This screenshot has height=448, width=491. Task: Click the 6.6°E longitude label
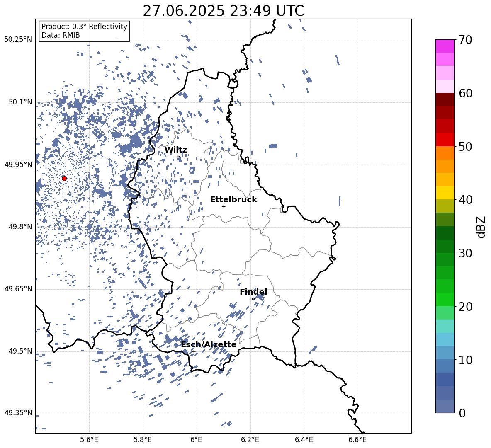[357, 440]
